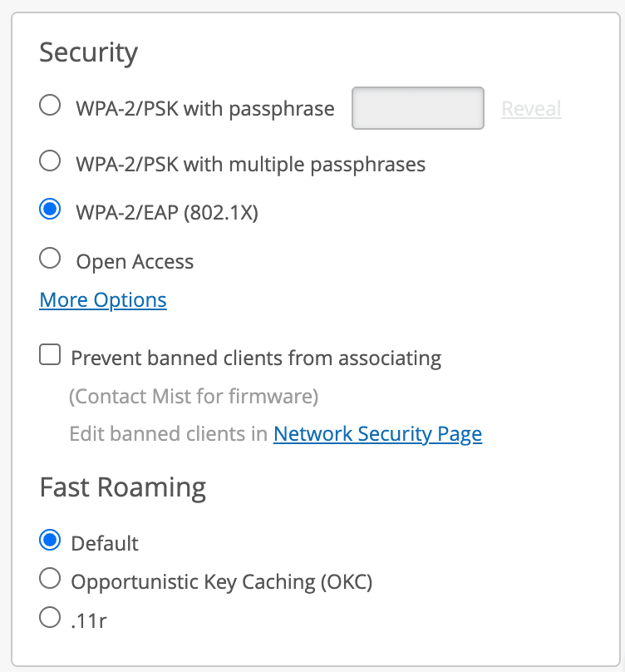Screen dimensions: 625x672
Task: Click the "Prevent banned clients from associating" text
Action: 256,358
